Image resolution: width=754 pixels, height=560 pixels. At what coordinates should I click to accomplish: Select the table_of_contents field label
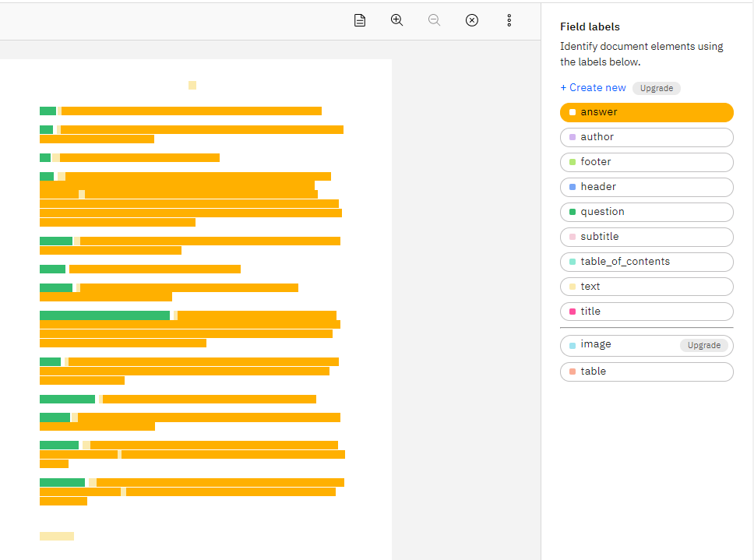coord(647,262)
